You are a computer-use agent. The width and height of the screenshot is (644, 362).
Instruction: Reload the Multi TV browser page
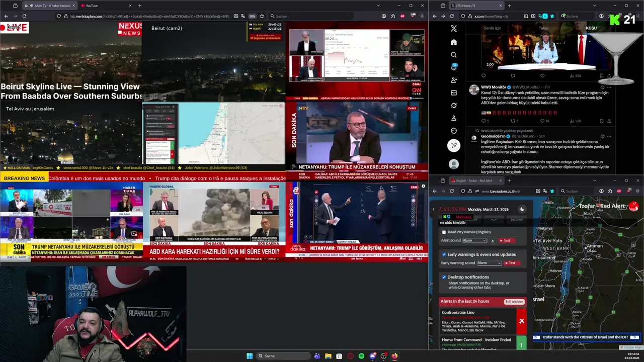pos(24,16)
